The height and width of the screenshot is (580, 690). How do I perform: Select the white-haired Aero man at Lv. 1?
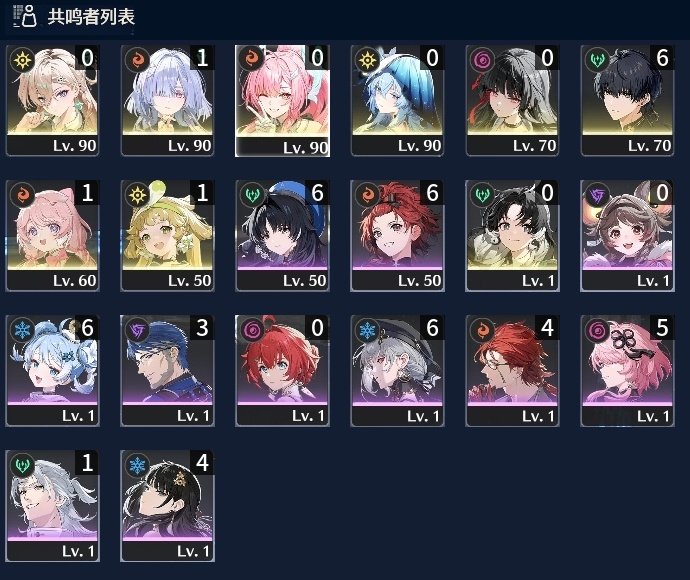click(52, 506)
